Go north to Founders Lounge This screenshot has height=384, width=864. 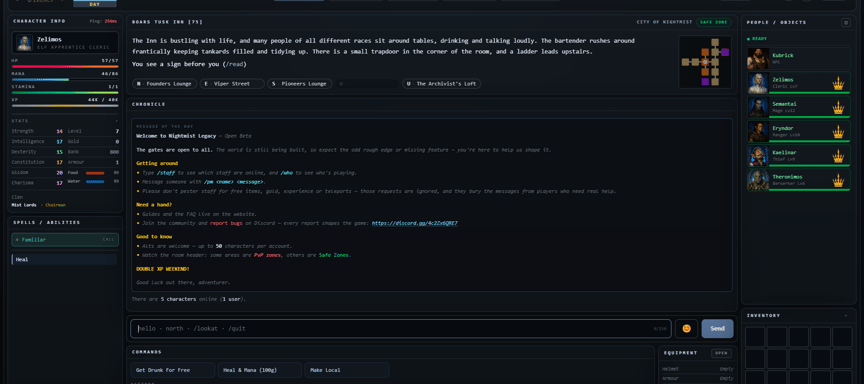click(x=165, y=84)
